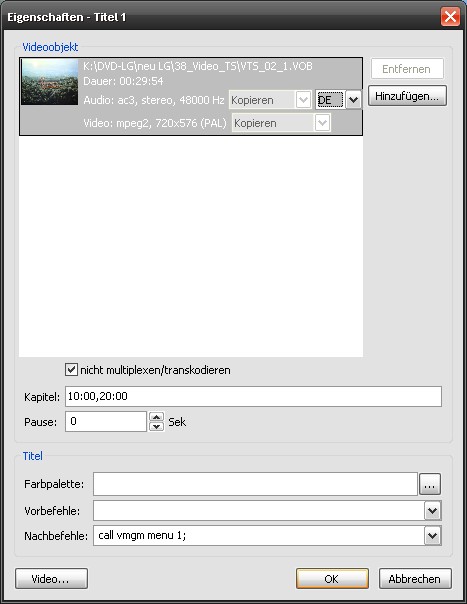
Task: Increase the Pause value with up arrow
Action: [x=156, y=417]
